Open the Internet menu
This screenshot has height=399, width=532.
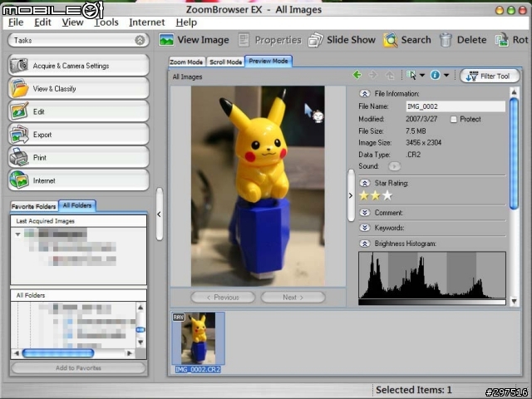(x=147, y=22)
